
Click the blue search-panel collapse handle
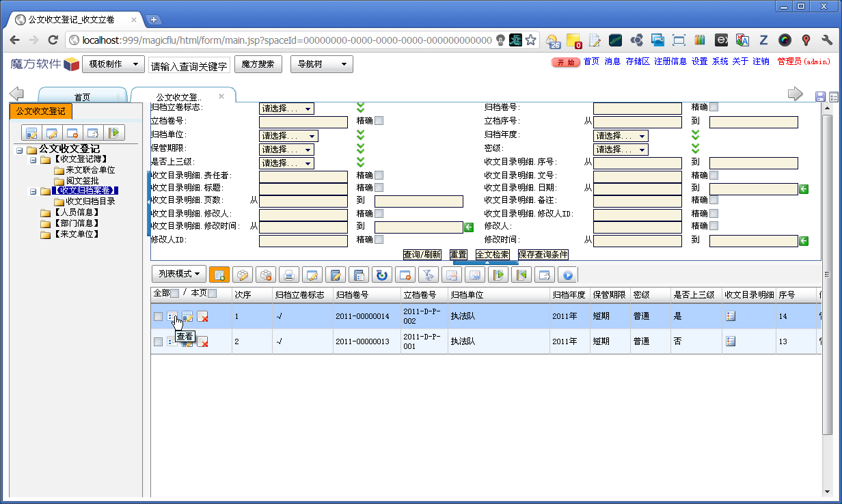[x=487, y=262]
